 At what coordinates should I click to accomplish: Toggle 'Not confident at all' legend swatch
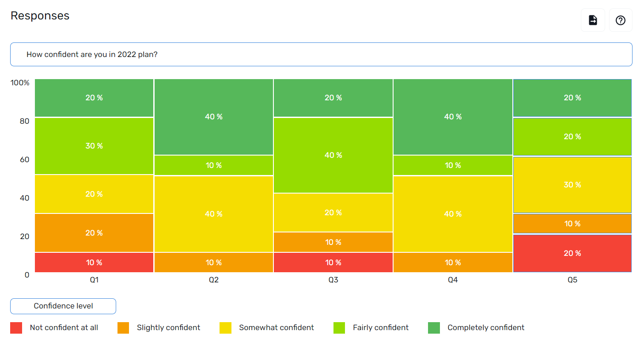click(x=16, y=328)
